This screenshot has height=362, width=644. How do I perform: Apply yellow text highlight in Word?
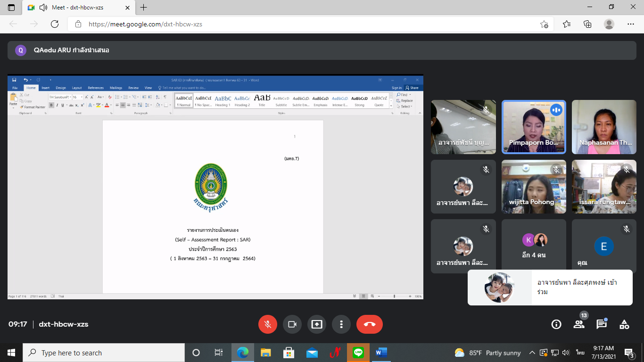point(98,105)
